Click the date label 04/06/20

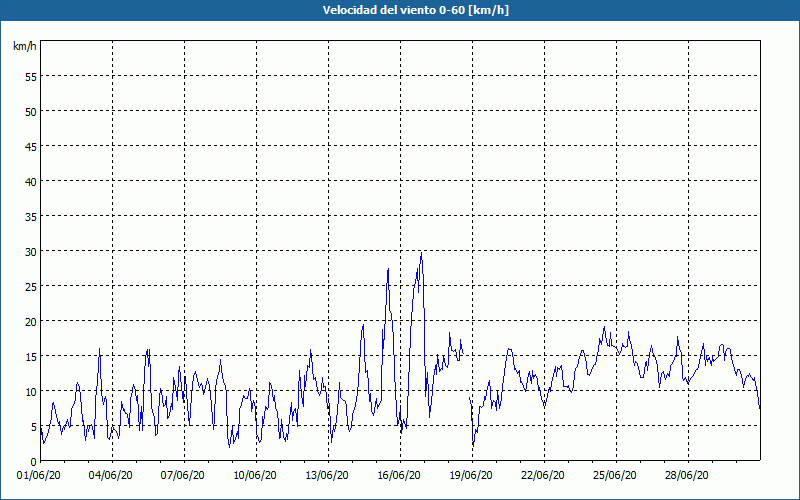pyautogui.click(x=111, y=476)
